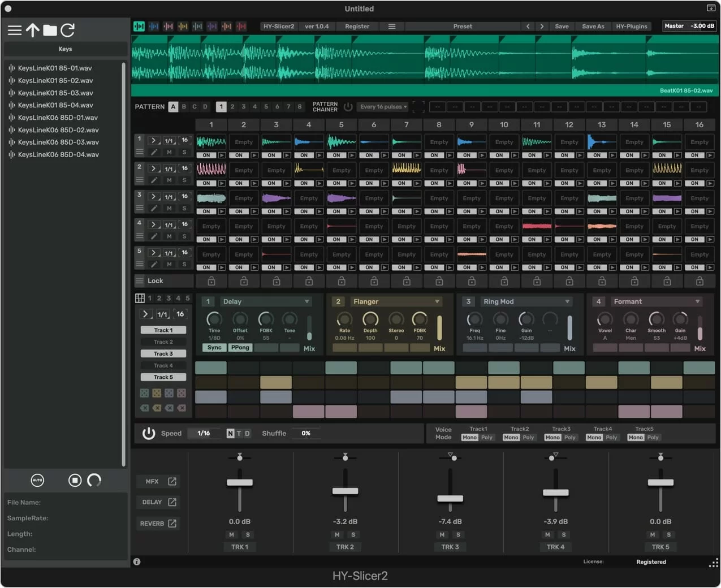Image resolution: width=721 pixels, height=588 pixels.
Task: Open the Delay effect type dropdown
Action: pyautogui.click(x=266, y=301)
